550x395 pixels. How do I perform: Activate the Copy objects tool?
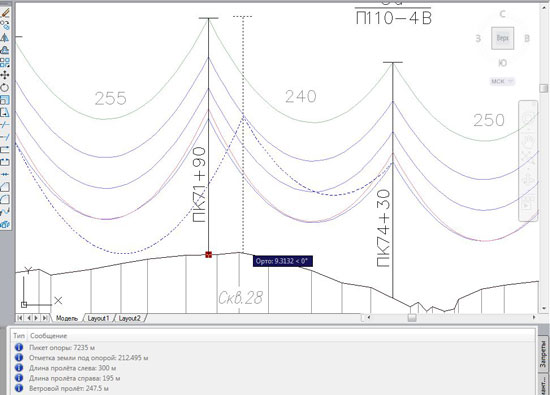click(5, 25)
